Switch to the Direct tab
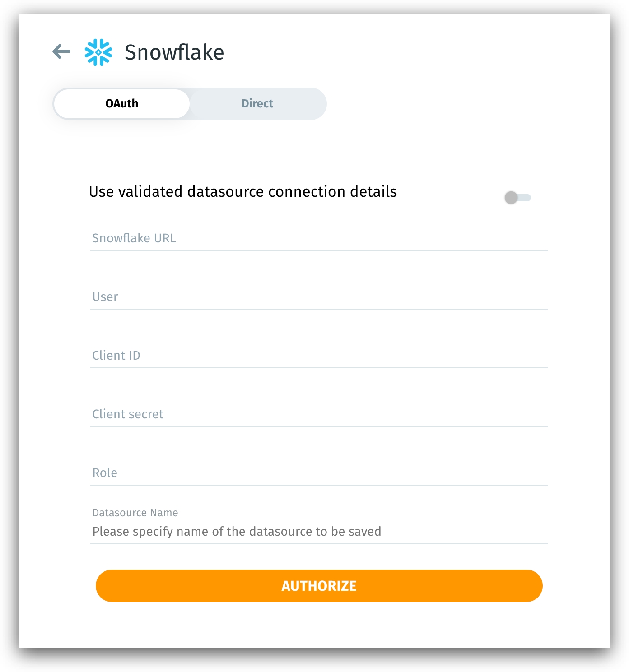The image size is (629, 672). tap(257, 103)
